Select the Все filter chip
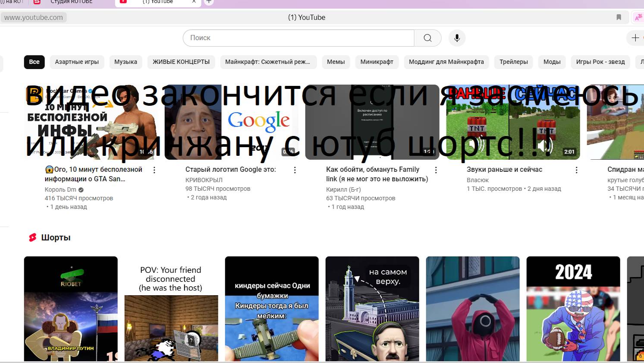 point(35,62)
